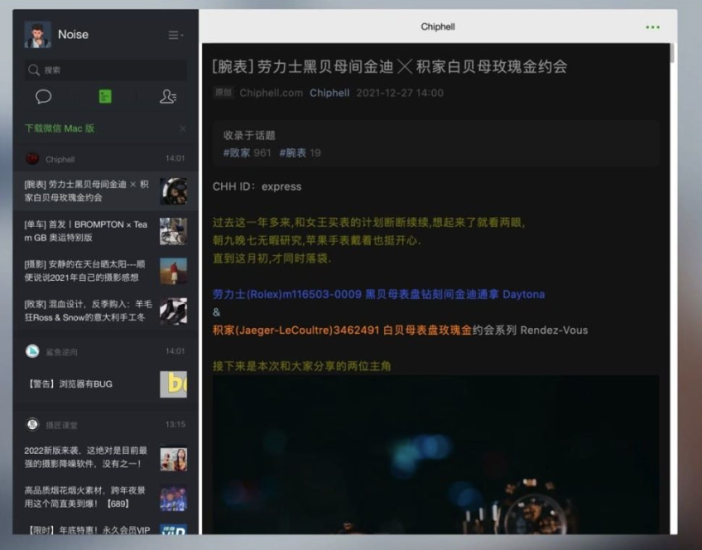Screen dimensions: 702x550
Task: Click the Chiphell account red logo icon
Action: 32,159
